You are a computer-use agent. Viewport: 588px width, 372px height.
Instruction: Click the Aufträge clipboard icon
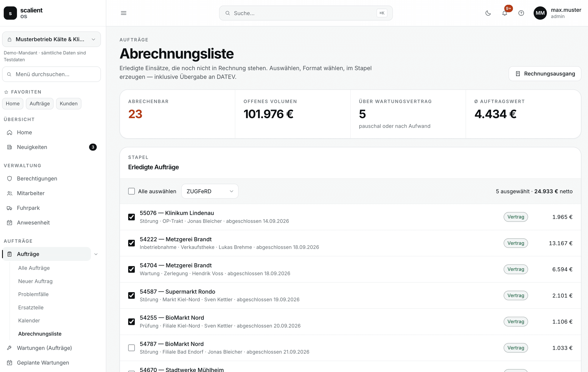pos(10,254)
